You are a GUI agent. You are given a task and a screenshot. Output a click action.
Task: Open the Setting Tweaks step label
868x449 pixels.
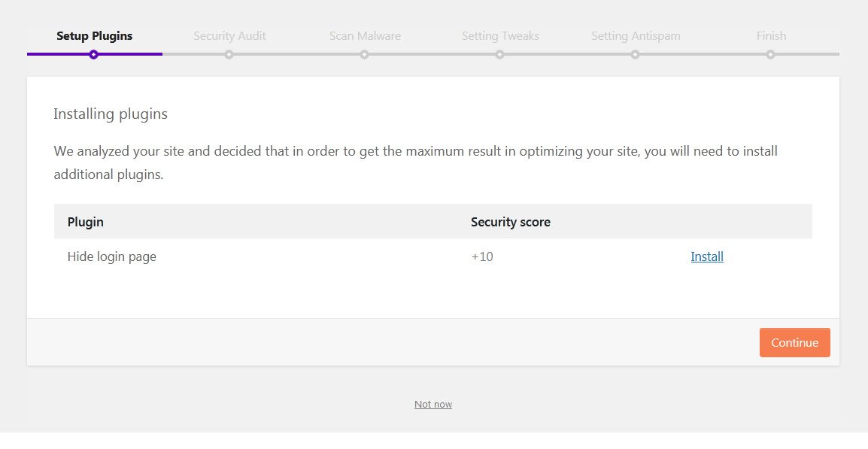[500, 36]
